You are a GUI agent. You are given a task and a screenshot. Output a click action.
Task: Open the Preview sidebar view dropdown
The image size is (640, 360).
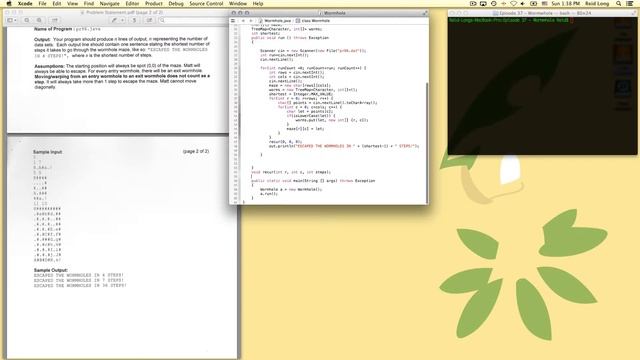tap(12, 20)
